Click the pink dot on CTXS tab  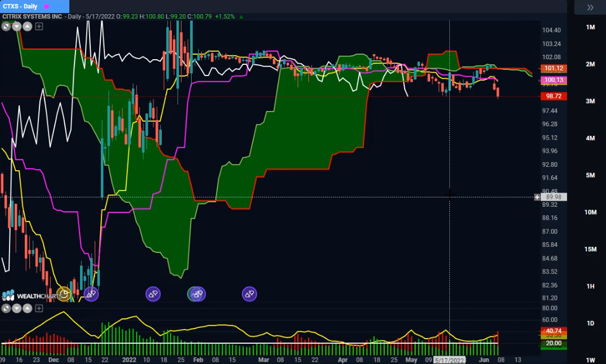46,6
